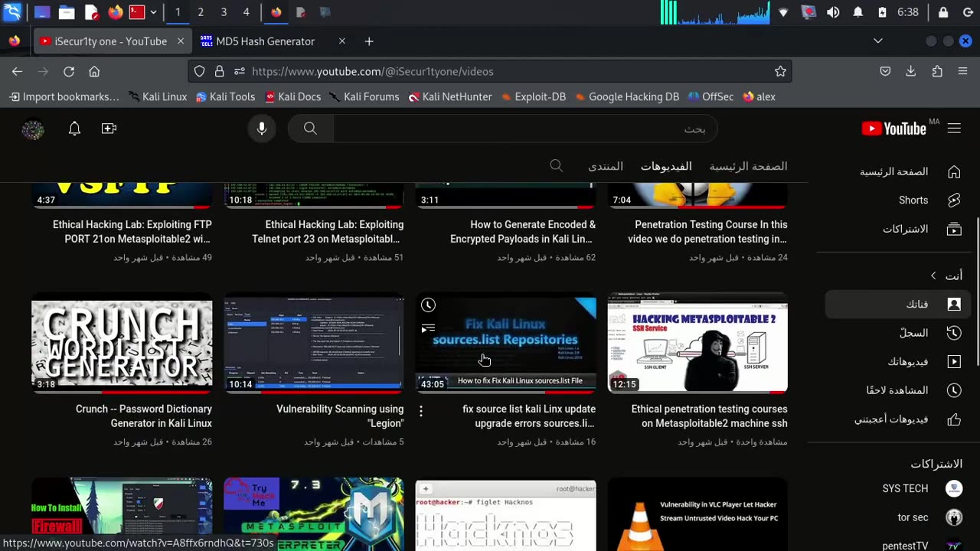Open Exploit-DB bookmark
This screenshot has width=980, height=551.
click(x=533, y=96)
